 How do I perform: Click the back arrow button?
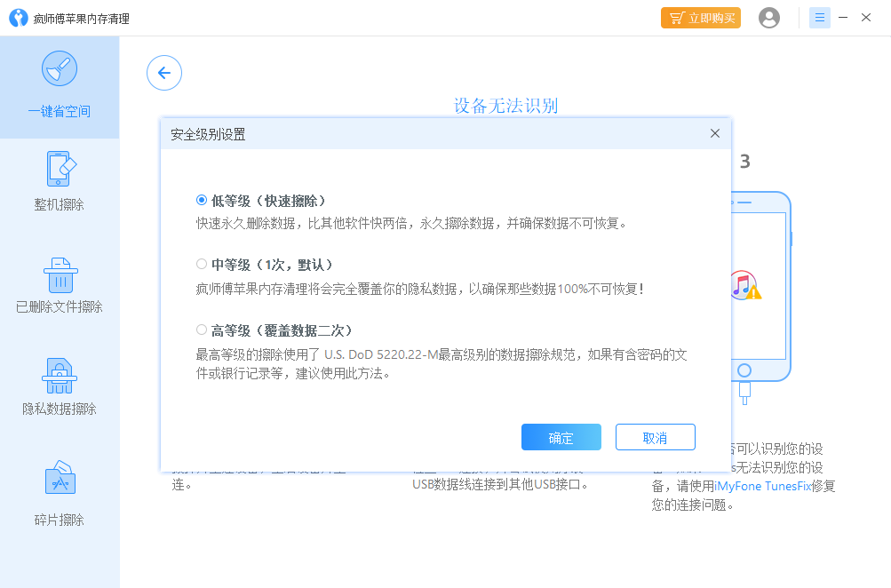tap(164, 73)
